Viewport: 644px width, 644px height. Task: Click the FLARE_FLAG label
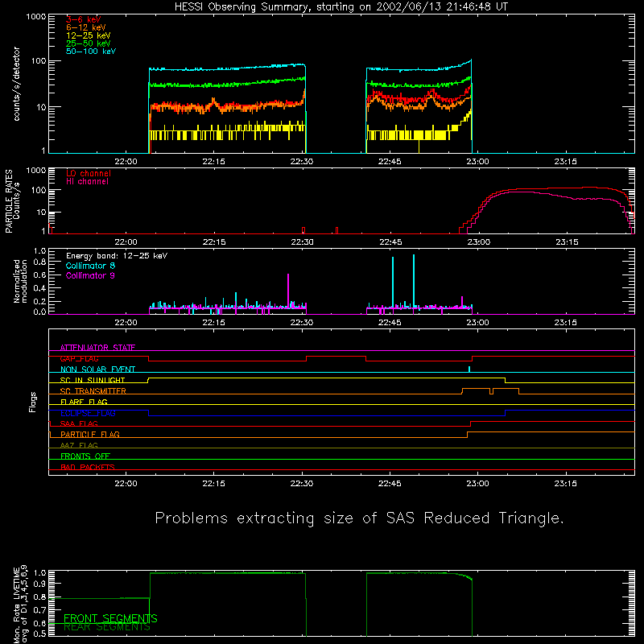click(84, 402)
